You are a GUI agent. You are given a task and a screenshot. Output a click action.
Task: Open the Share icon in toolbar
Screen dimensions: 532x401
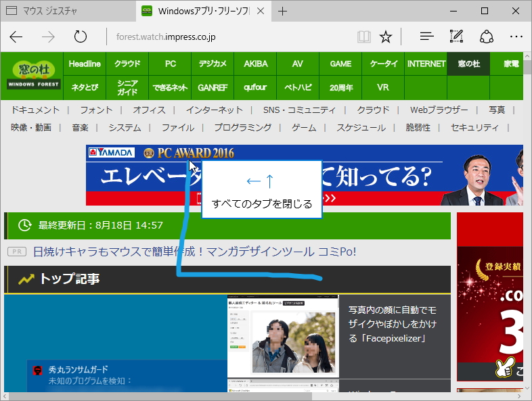click(x=486, y=37)
